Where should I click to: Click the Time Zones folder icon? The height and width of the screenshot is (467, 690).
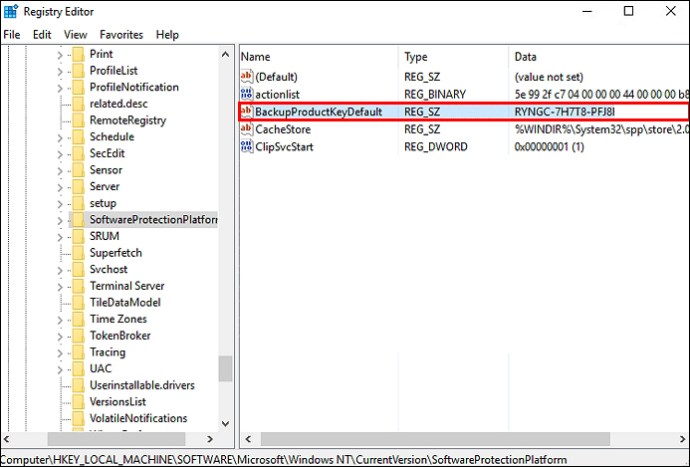pyautogui.click(x=78, y=319)
